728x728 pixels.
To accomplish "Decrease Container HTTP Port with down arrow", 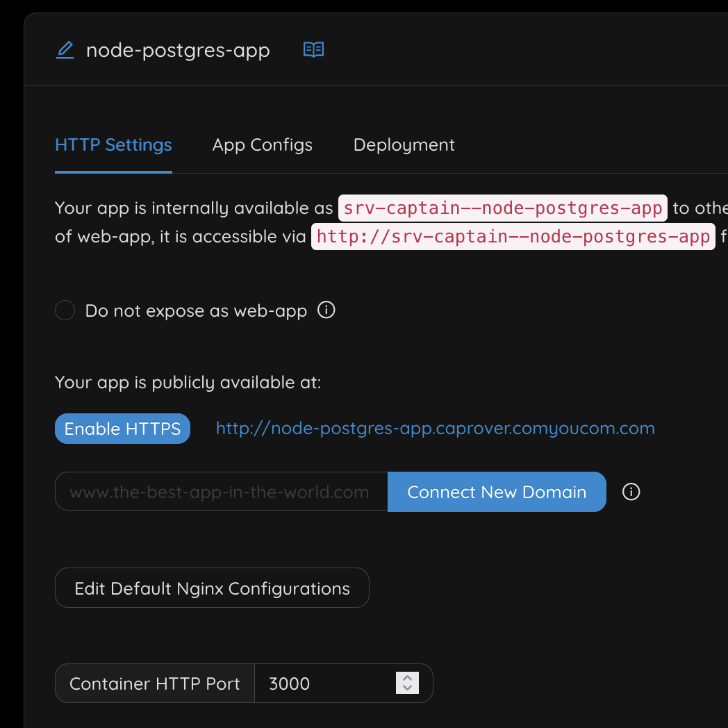I will [x=408, y=688].
